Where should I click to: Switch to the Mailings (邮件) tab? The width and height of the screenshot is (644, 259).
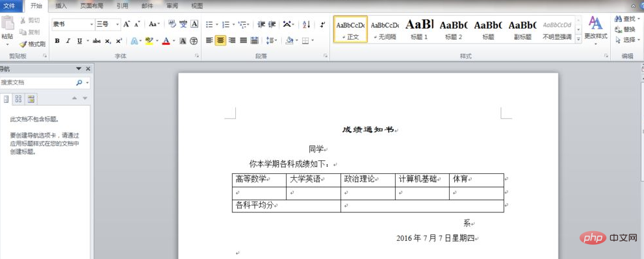(147, 6)
